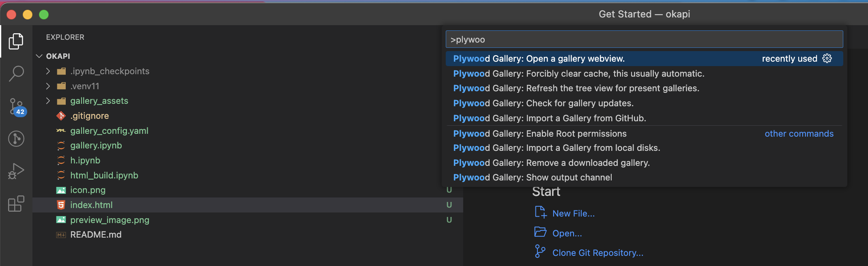Click the Jupyter icon of gallery.ipynb
The height and width of the screenshot is (266, 868).
coord(61,146)
